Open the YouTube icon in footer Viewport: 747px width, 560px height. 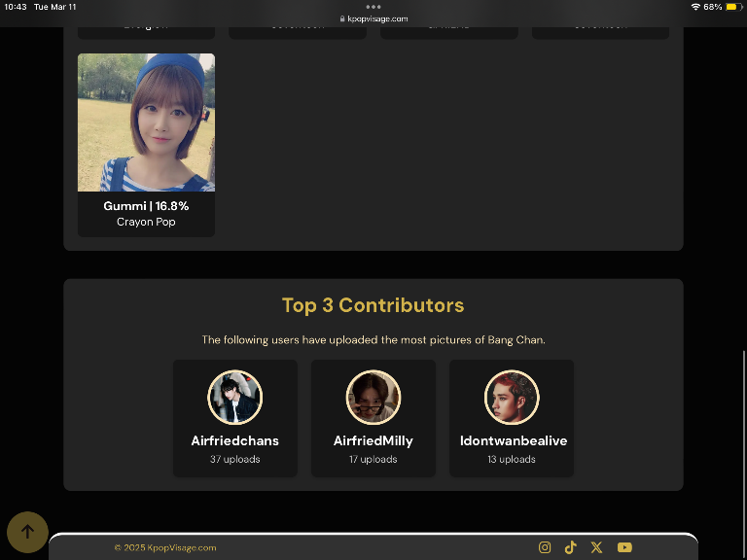coord(624,547)
